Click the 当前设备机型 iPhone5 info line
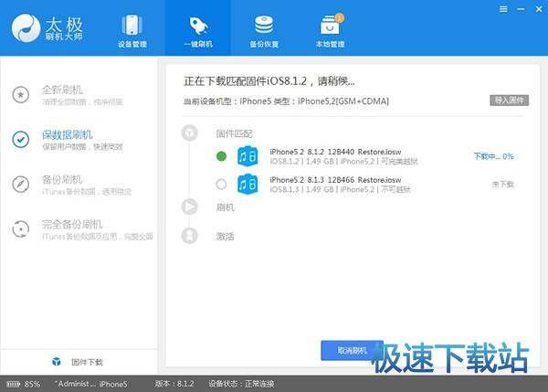Viewport: 548px width, 392px height. pos(286,101)
